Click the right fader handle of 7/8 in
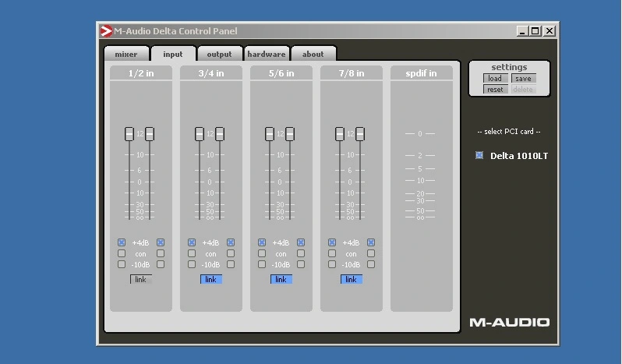622x364 pixels. point(360,134)
